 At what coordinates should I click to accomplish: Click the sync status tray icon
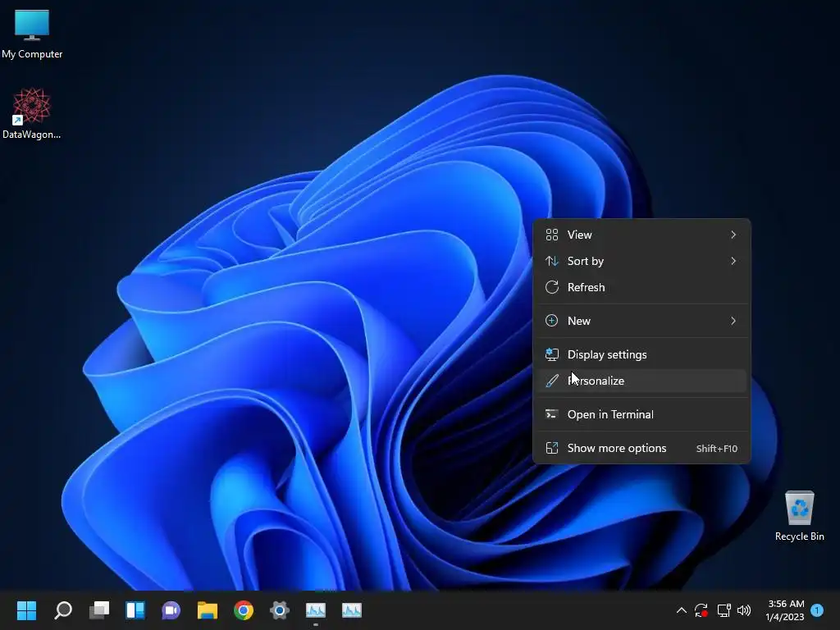[x=701, y=610]
